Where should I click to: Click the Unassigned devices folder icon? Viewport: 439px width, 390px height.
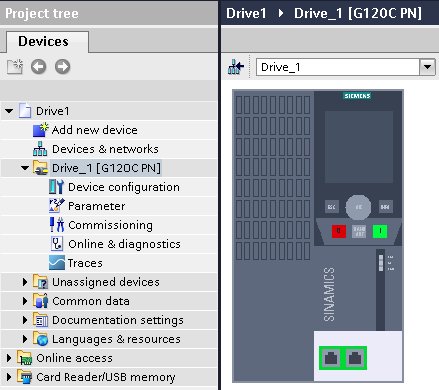coord(40,282)
